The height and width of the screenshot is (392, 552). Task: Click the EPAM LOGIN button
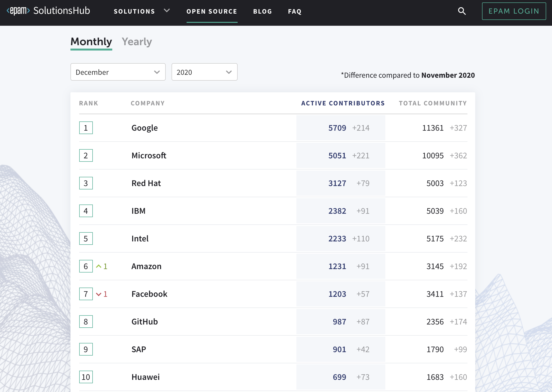pyautogui.click(x=514, y=11)
